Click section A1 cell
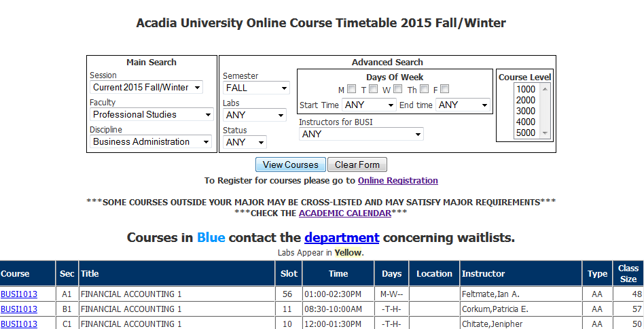This screenshot has height=329, width=644. [x=67, y=294]
